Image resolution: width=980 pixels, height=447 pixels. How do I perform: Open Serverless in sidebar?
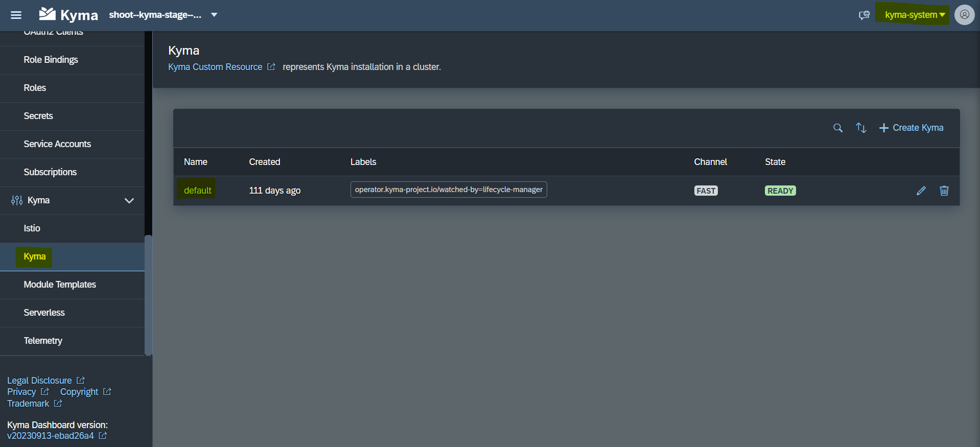tap(72, 313)
